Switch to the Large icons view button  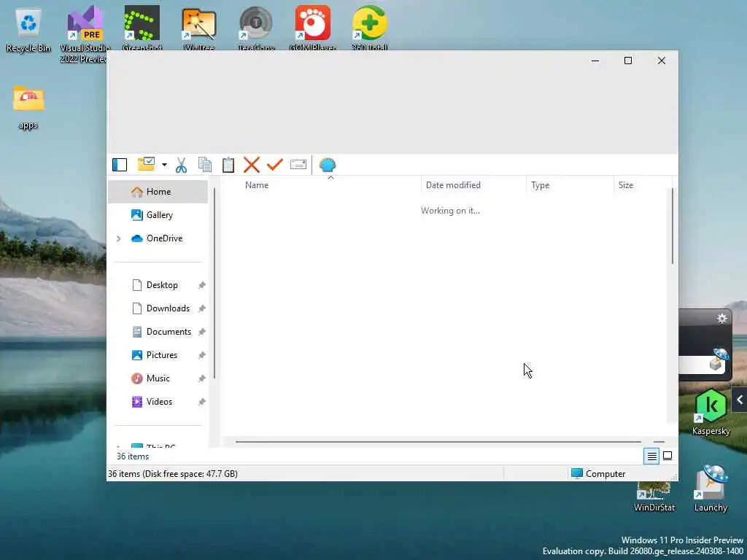(667, 456)
